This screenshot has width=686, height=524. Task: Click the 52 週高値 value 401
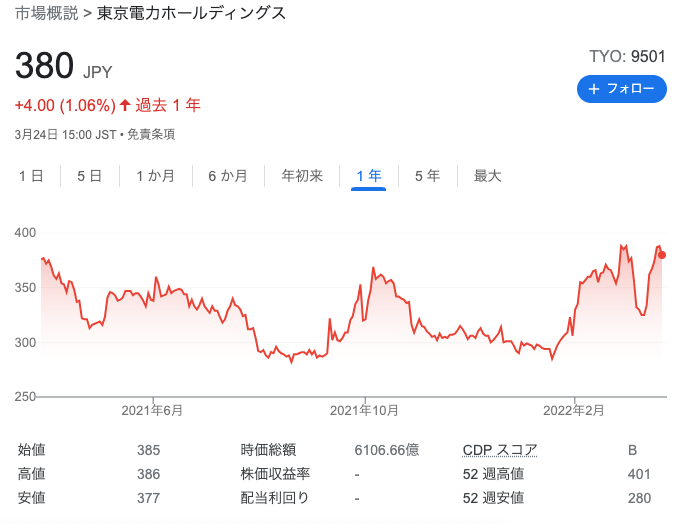pos(639,474)
